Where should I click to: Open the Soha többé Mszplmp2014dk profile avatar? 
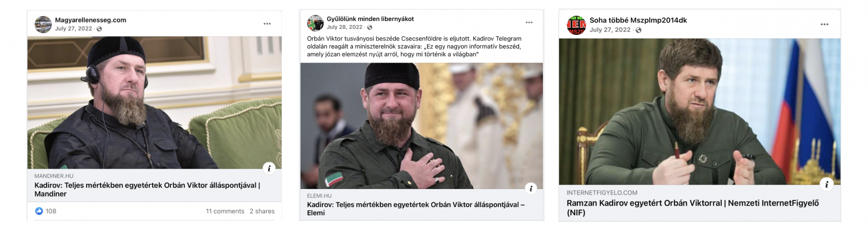point(576,25)
